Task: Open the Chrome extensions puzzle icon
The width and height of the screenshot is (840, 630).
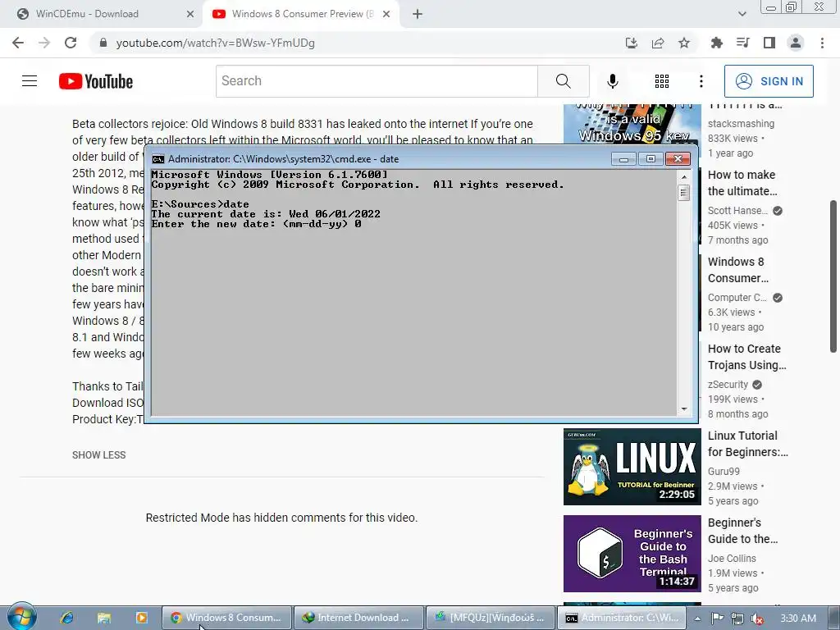Action: [717, 43]
